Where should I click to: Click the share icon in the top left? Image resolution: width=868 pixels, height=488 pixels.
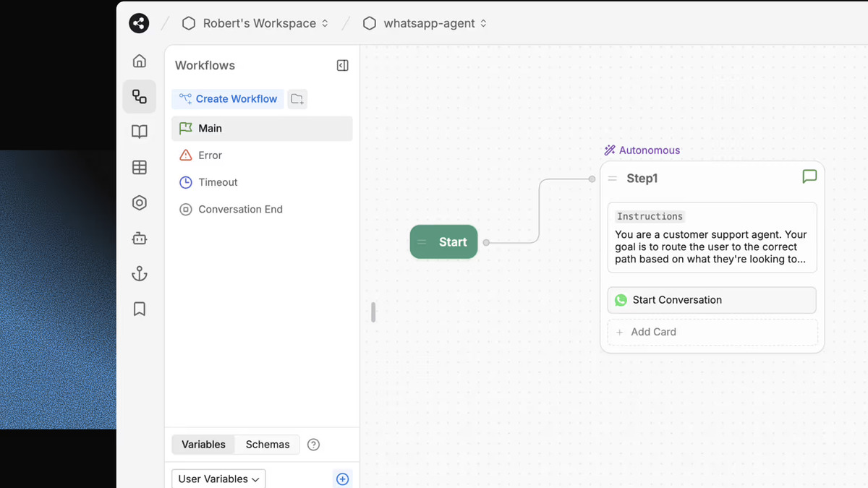point(138,23)
